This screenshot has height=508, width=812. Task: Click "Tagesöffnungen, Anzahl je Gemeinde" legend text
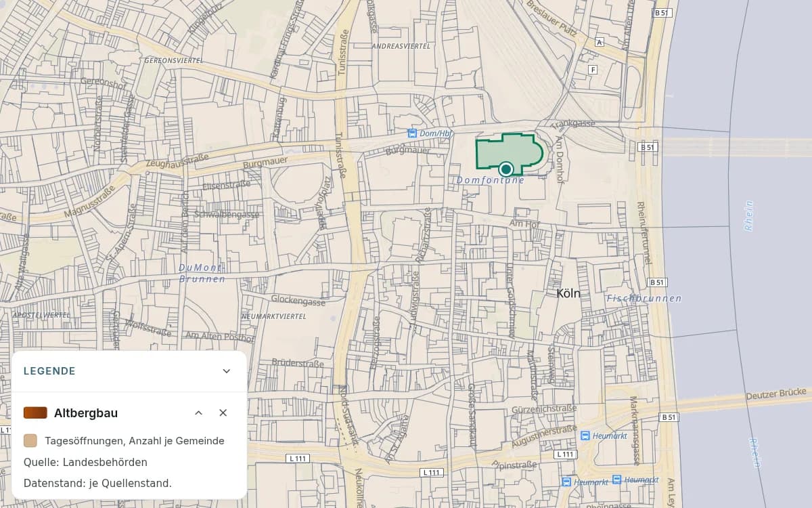(x=135, y=441)
